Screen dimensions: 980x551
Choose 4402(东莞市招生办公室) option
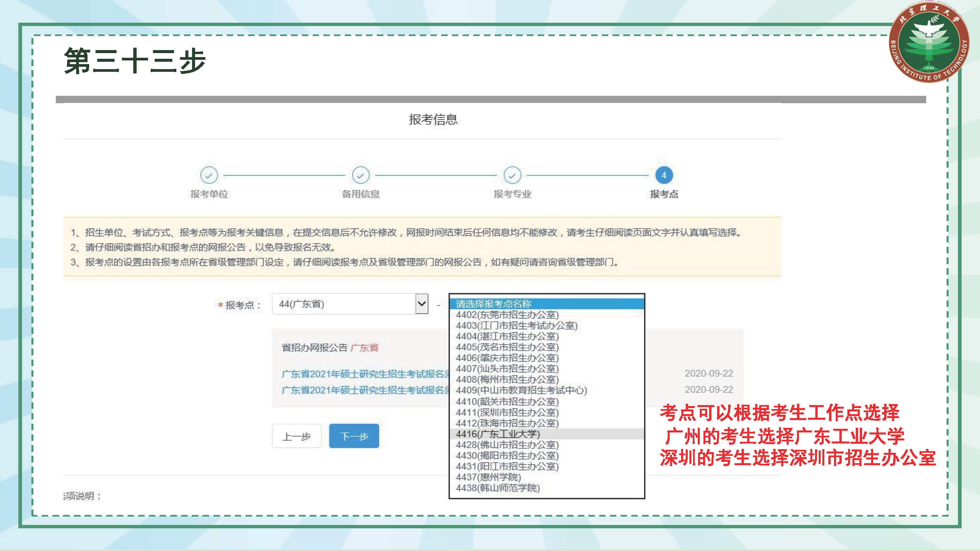507,315
